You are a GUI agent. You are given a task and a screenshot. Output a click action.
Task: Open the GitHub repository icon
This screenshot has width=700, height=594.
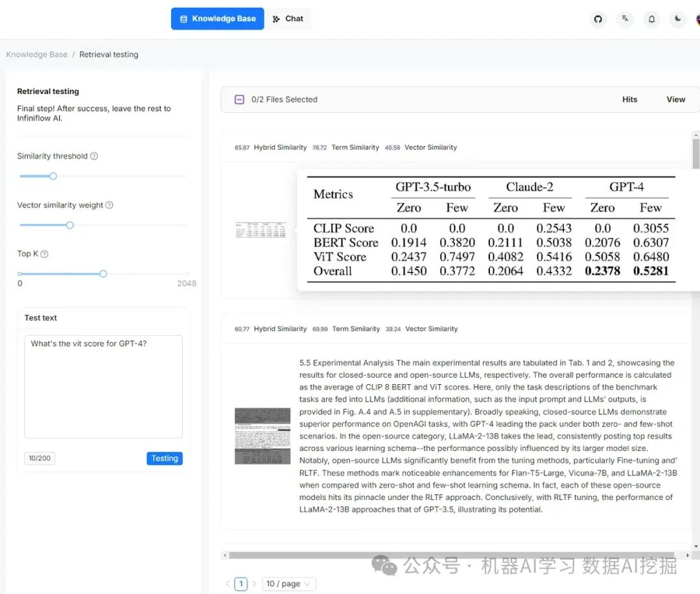(x=598, y=19)
